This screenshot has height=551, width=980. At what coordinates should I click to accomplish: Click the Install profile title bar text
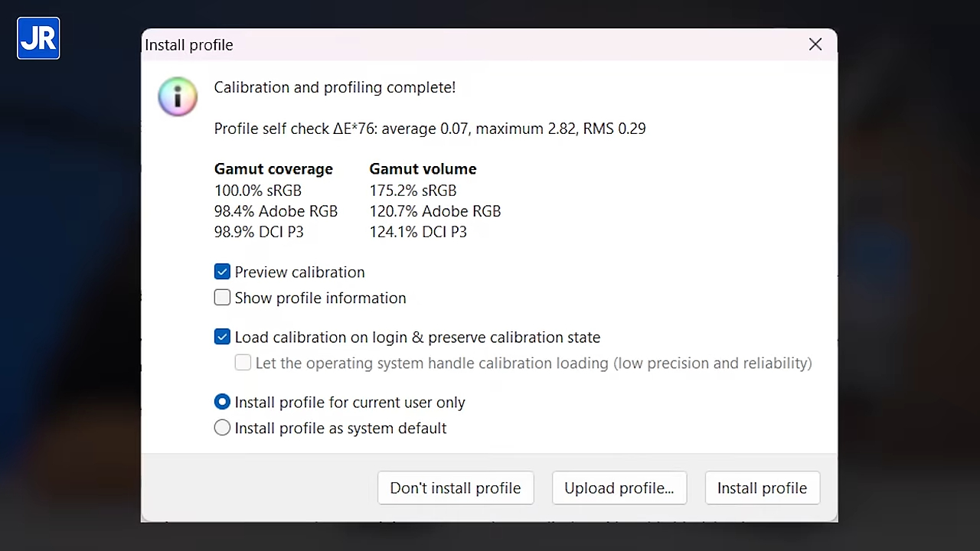(x=189, y=45)
